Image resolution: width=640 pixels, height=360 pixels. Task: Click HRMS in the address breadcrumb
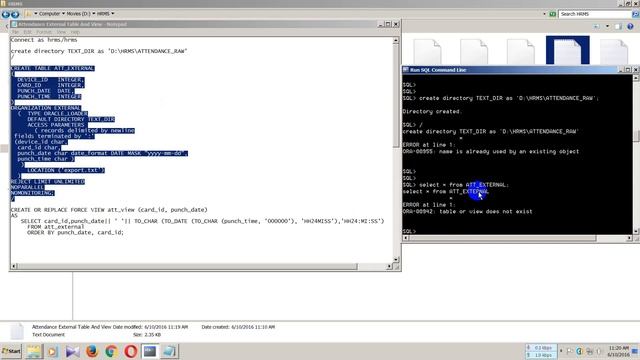[103, 14]
